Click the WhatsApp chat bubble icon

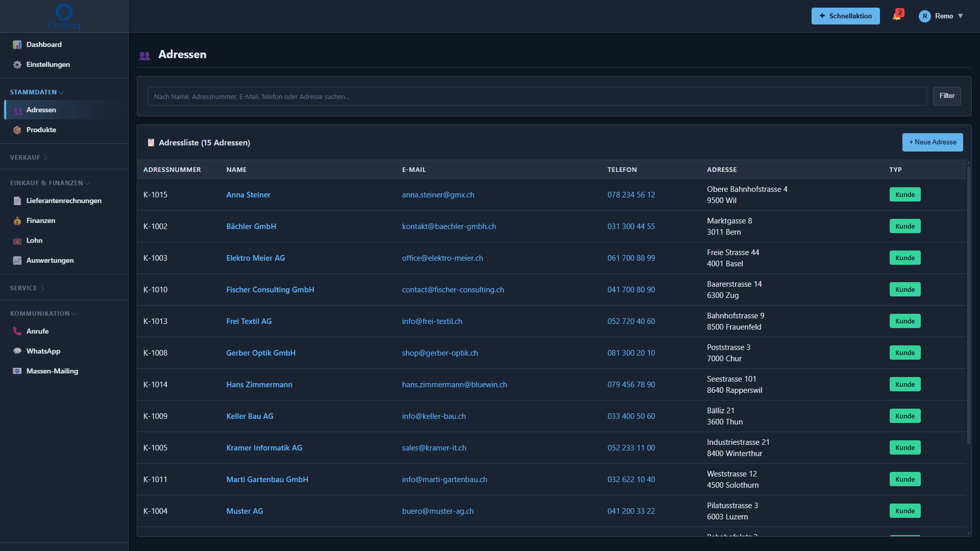pyautogui.click(x=17, y=351)
